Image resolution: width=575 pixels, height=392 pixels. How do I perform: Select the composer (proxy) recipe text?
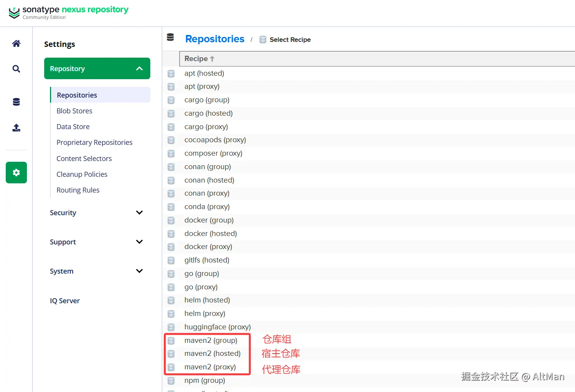pos(213,153)
